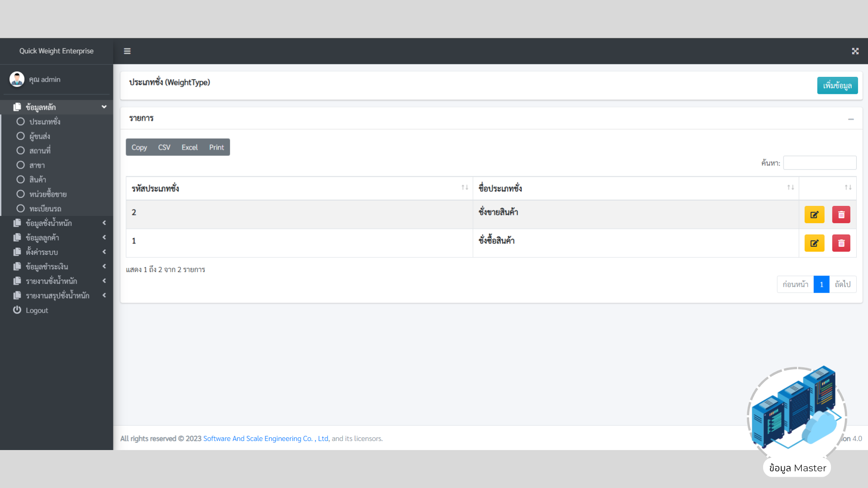This screenshot has height=488, width=868.
Task: Click sort arrows in the actions column
Action: pyautogui.click(x=848, y=188)
